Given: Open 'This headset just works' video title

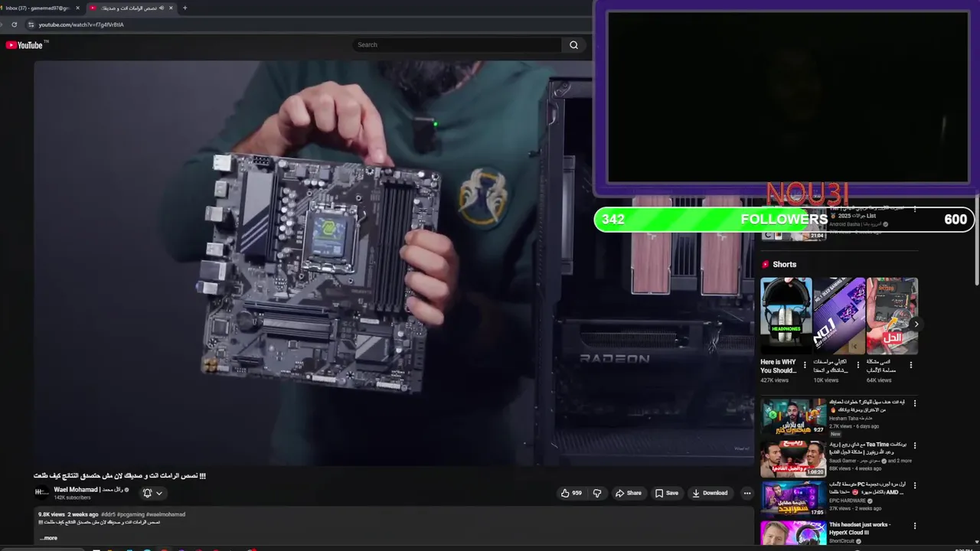Looking at the screenshot, I should (860, 528).
